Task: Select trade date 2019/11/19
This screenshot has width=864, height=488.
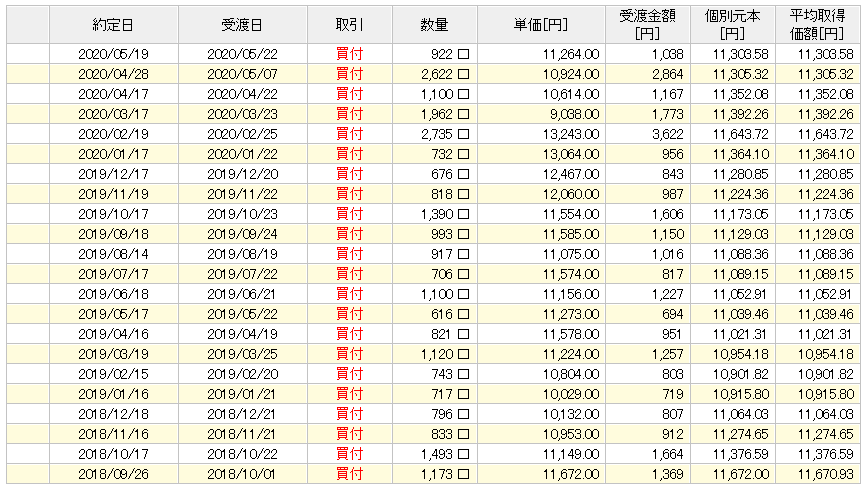Action: [x=114, y=194]
